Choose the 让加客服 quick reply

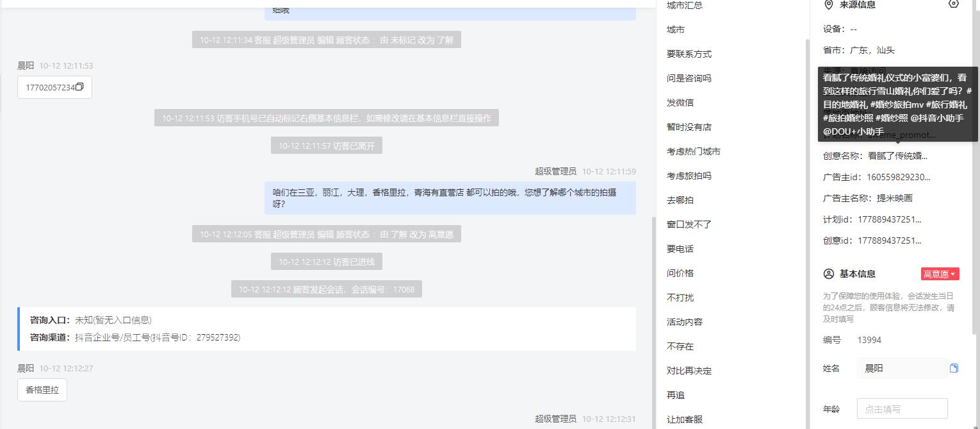pos(685,419)
